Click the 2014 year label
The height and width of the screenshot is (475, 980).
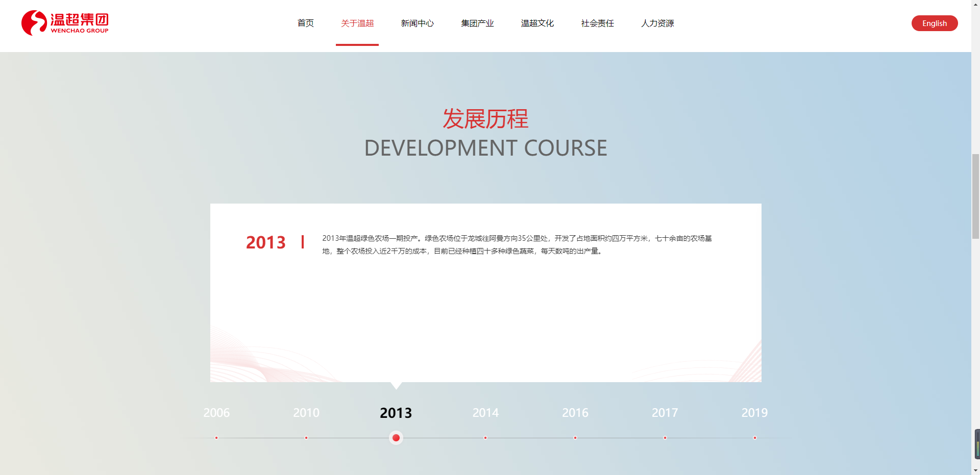tap(485, 413)
